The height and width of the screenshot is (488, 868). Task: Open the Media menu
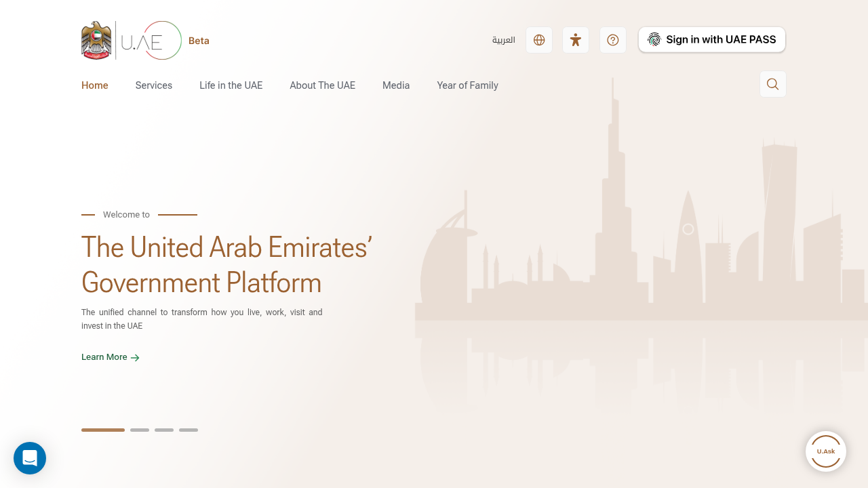pyautogui.click(x=396, y=85)
